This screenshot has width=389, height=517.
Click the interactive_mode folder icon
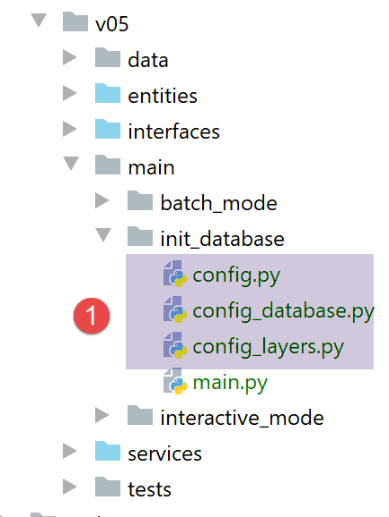140,415
